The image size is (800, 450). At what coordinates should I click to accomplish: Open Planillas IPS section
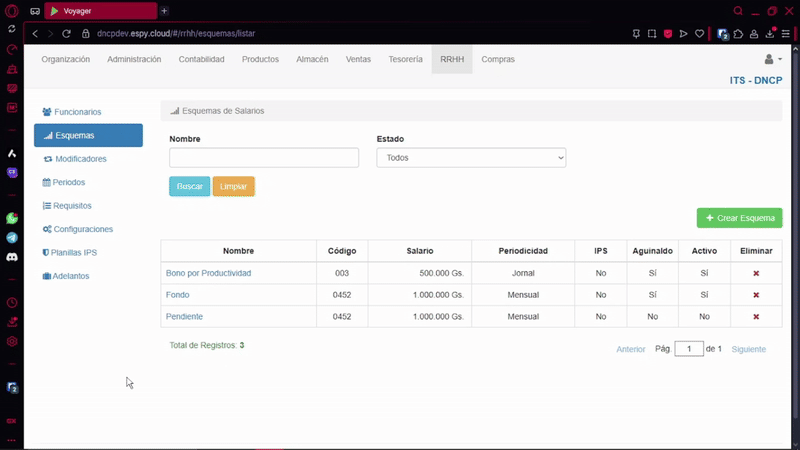[74, 253]
